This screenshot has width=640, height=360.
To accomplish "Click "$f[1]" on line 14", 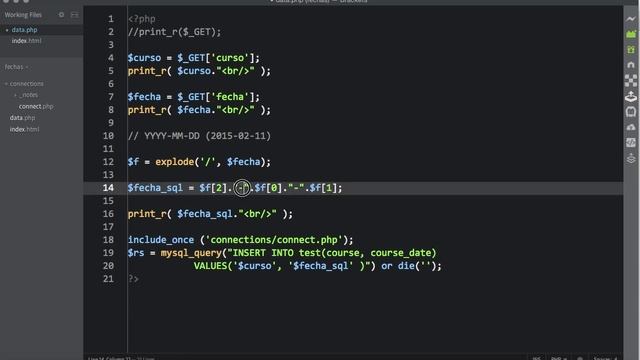I will coord(323,188).
